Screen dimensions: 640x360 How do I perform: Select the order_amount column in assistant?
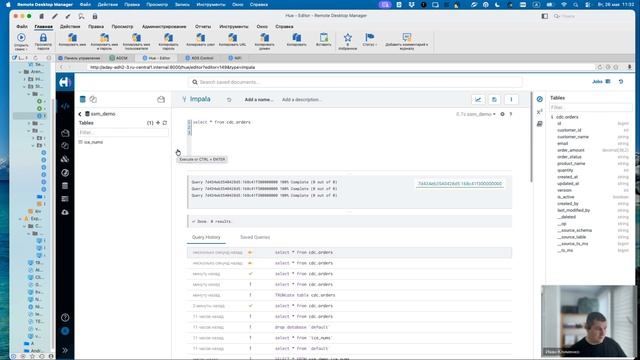[571, 150]
